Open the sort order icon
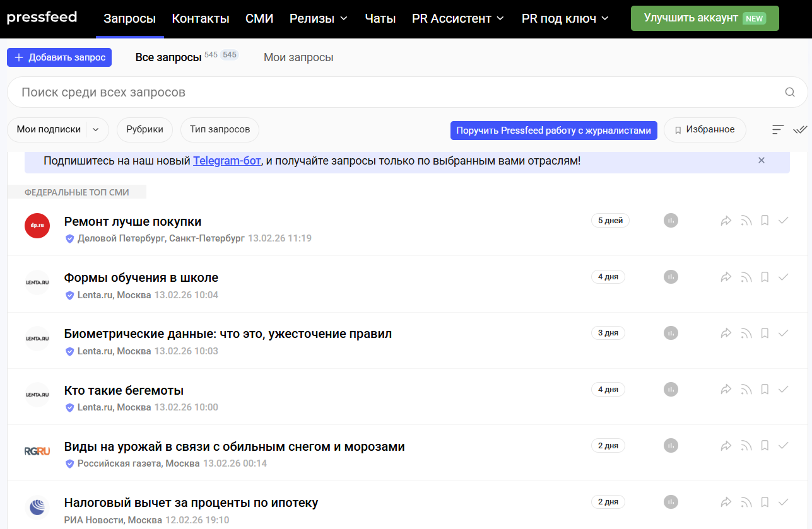This screenshot has height=529, width=812. point(778,130)
